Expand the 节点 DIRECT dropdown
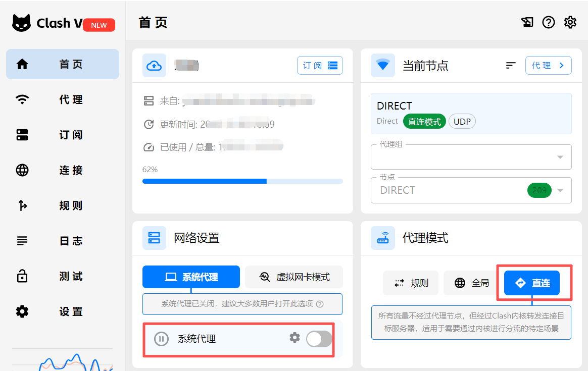The width and height of the screenshot is (588, 371). click(x=560, y=190)
